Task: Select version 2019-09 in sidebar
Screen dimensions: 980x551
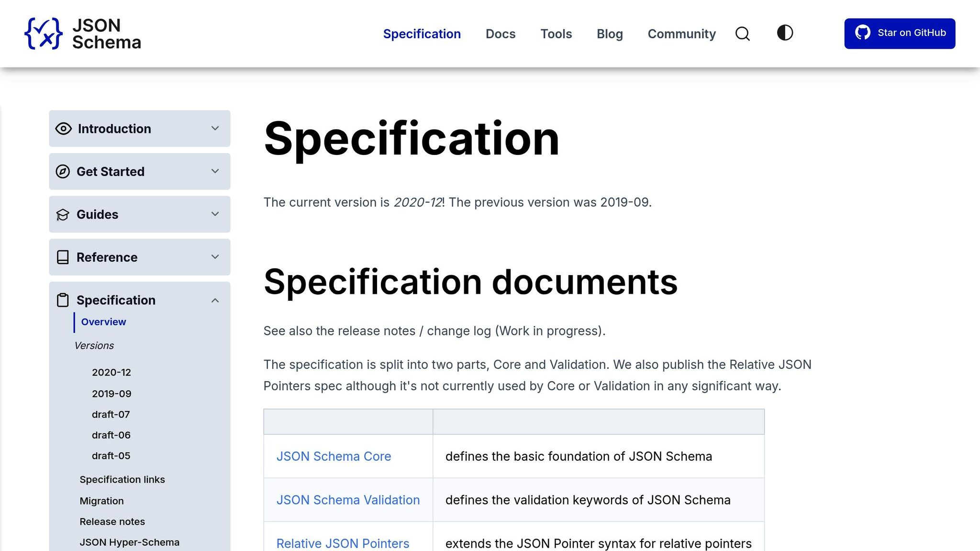Action: click(x=111, y=394)
